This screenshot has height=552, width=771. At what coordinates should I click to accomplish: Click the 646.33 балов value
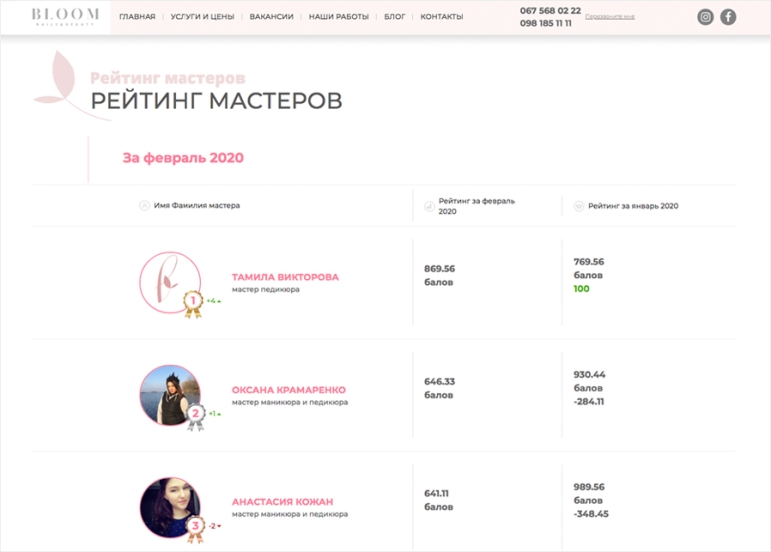point(440,388)
